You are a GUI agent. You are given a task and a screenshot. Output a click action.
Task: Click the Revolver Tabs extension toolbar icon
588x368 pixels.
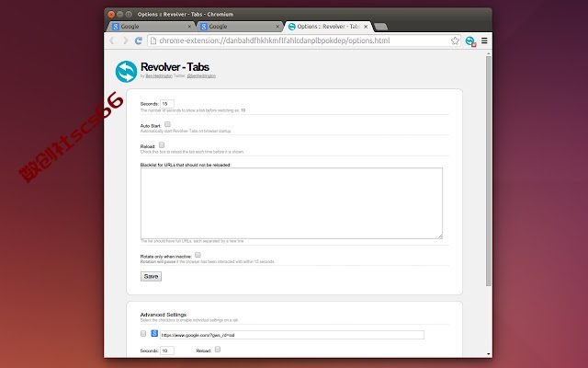(x=470, y=40)
